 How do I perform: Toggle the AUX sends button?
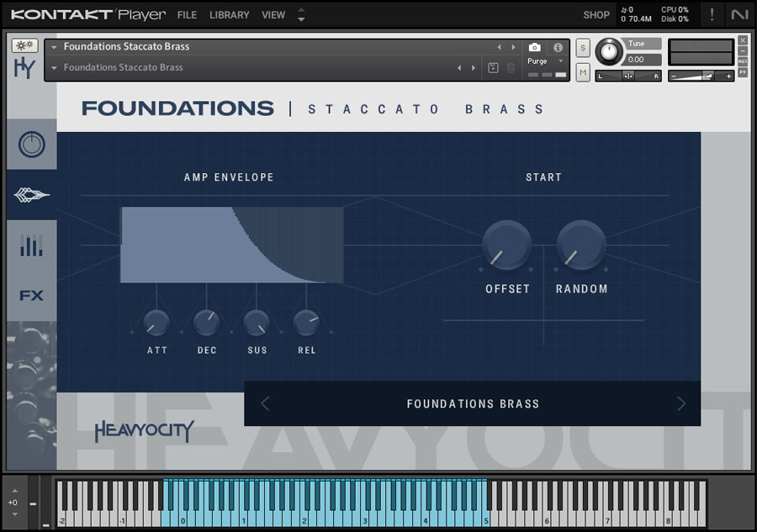[x=743, y=61]
